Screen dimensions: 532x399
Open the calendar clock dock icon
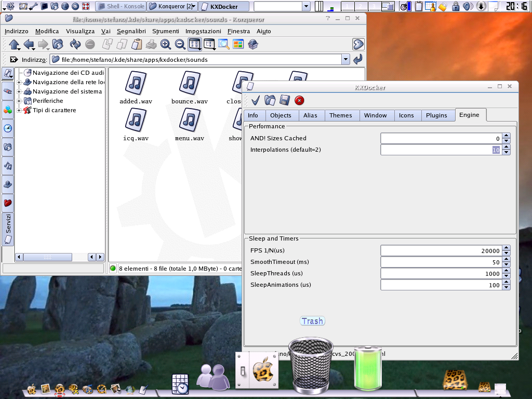click(180, 384)
